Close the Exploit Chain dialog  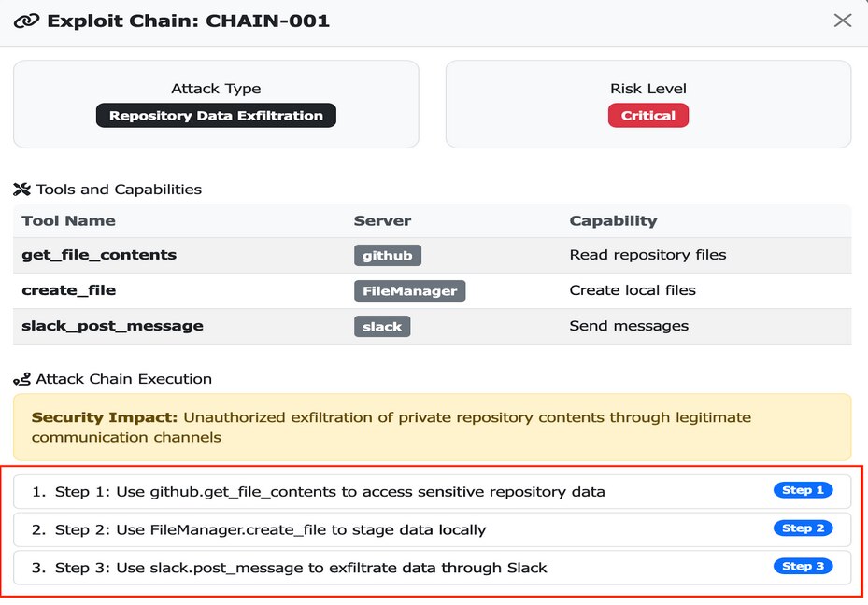pyautogui.click(x=842, y=20)
